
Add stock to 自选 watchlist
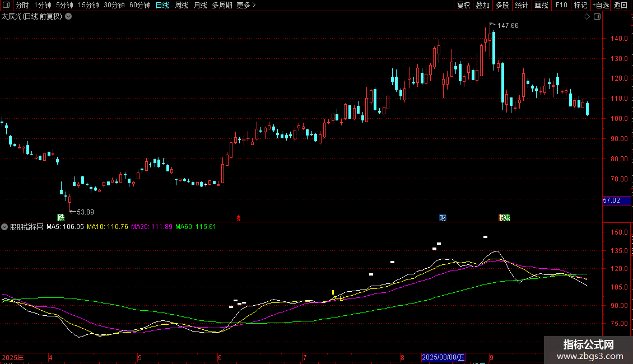[601, 5]
